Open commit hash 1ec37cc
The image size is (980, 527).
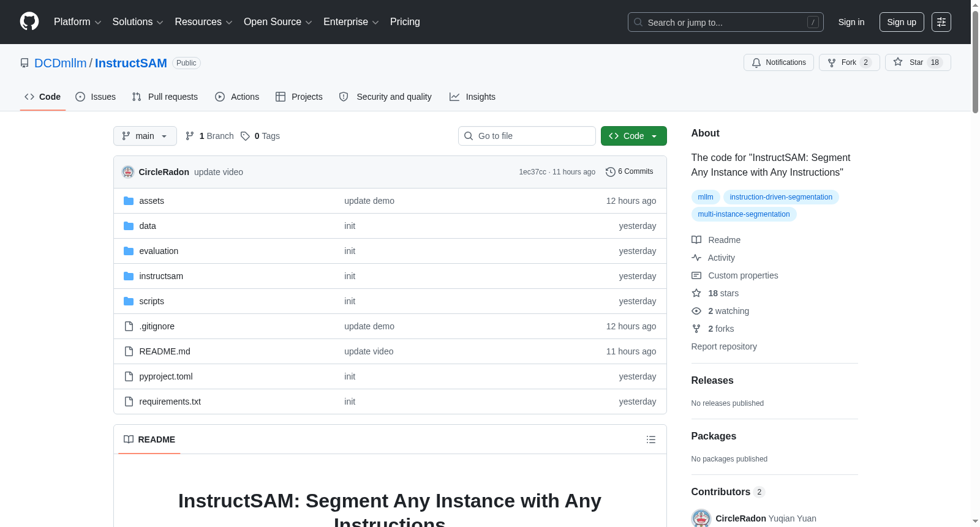pos(532,172)
